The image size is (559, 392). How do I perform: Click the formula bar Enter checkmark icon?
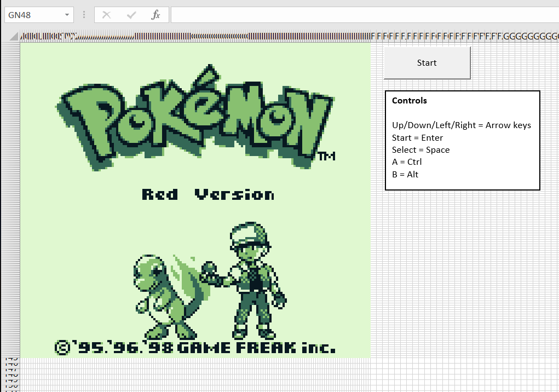(x=131, y=15)
